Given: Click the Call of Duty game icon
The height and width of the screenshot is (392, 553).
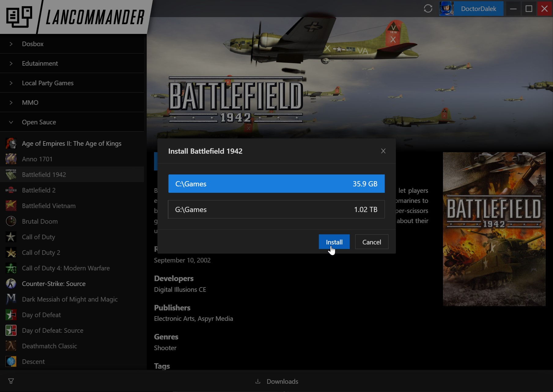Looking at the screenshot, I should point(11,237).
